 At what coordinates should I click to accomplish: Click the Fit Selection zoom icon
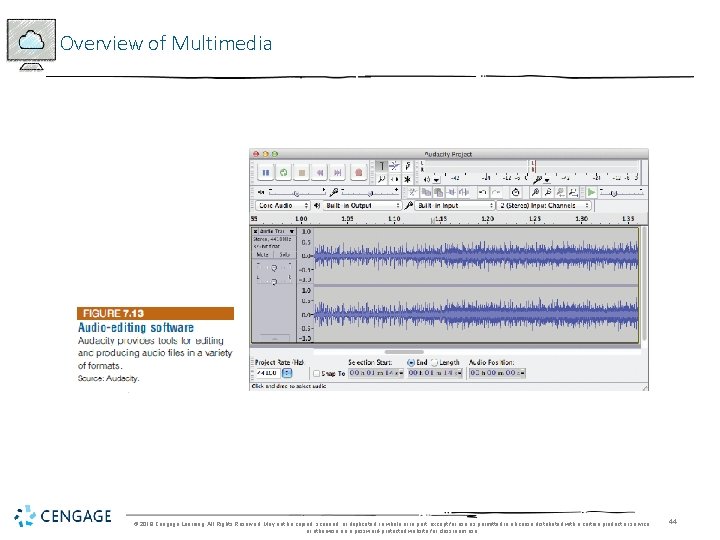click(x=560, y=192)
